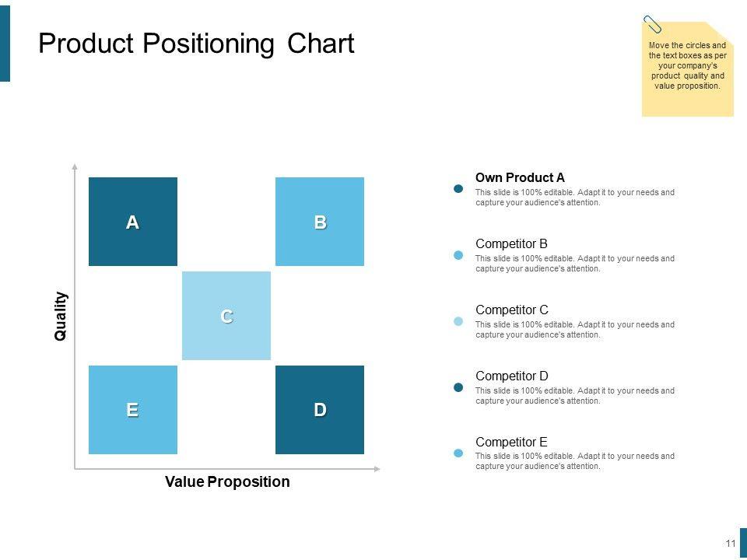This screenshot has height=560, width=747.
Task: Select the Product Positioning Chart title
Action: [x=196, y=44]
